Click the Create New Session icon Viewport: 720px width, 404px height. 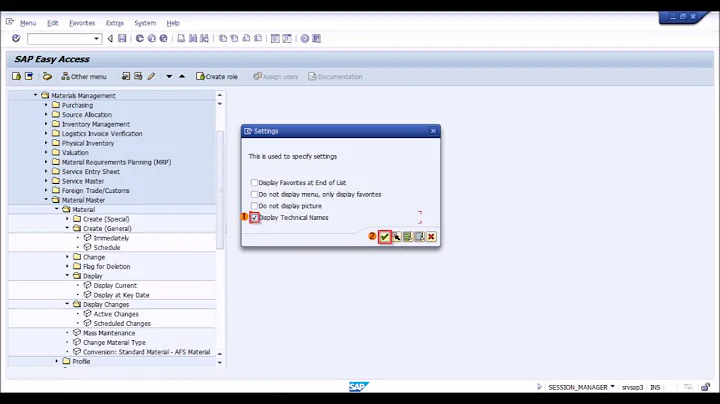pyautogui.click(x=275, y=39)
